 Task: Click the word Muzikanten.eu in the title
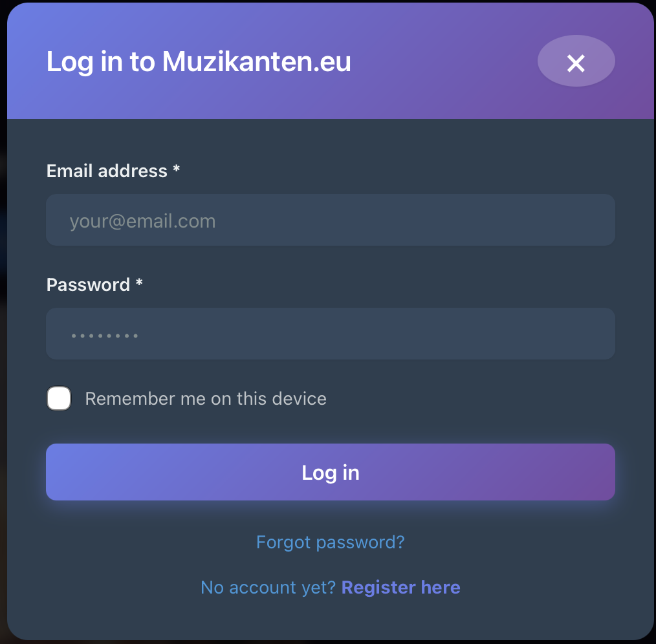pos(256,62)
